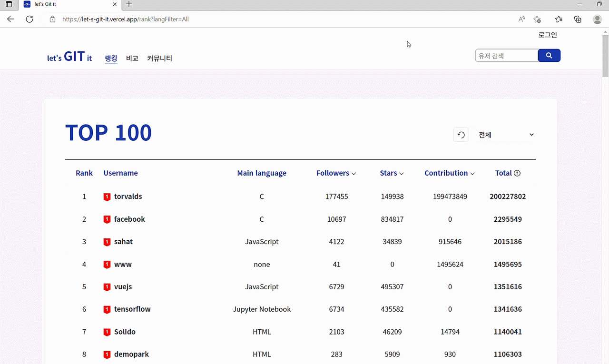Click facebook stars value 834817

coord(392,219)
